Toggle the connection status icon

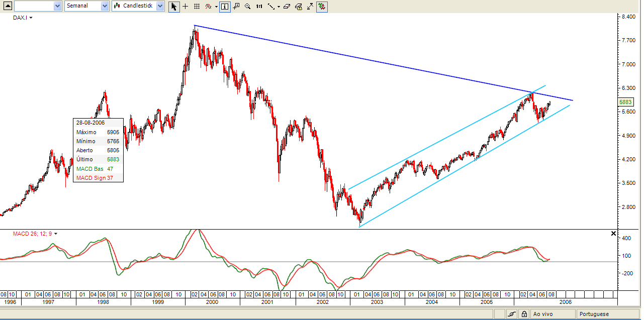point(512,313)
